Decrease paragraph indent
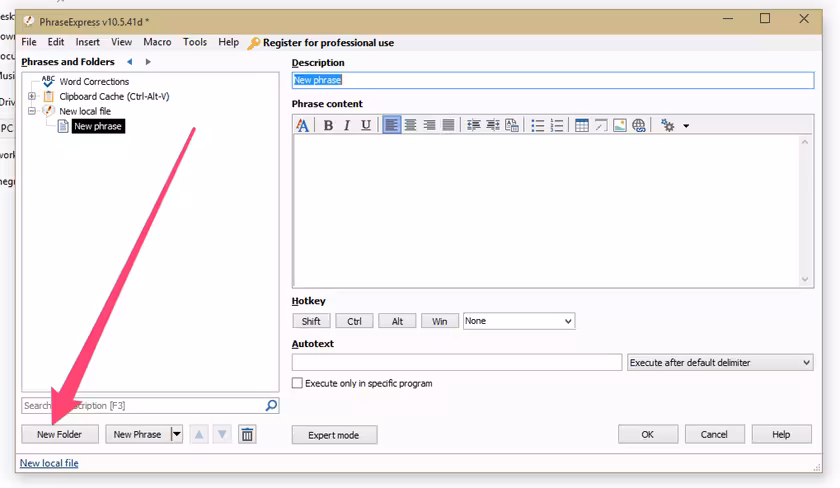Screen dimensions: 840x488 pyautogui.click(x=474, y=125)
